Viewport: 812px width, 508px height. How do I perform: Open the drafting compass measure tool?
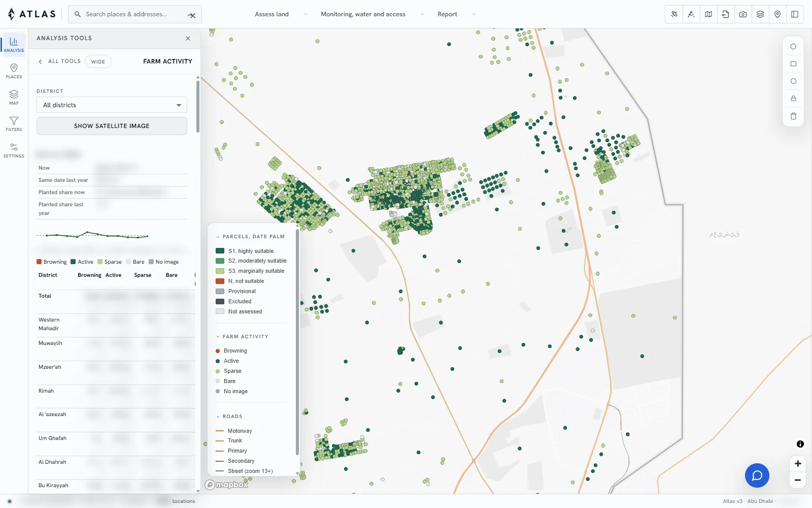[x=691, y=14]
